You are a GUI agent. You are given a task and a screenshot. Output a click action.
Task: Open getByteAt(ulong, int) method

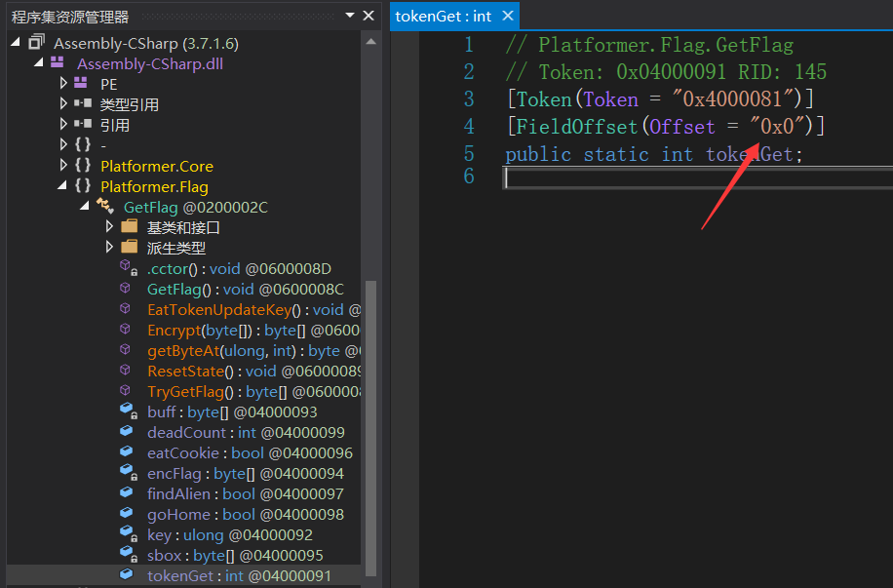click(x=253, y=351)
